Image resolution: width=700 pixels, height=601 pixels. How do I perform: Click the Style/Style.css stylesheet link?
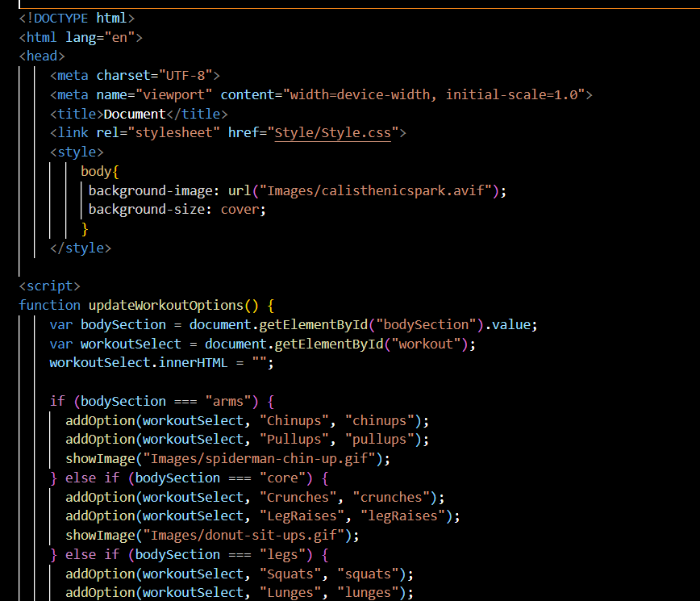332,132
